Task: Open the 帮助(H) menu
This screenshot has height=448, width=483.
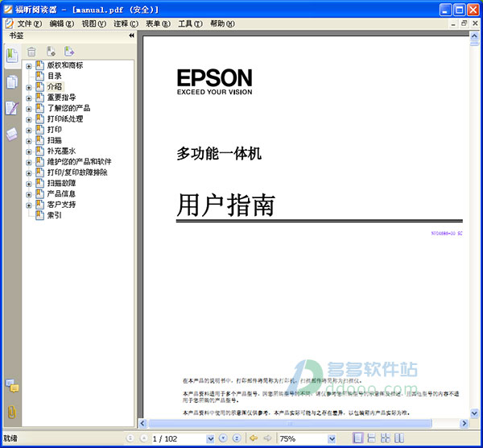Action: (222, 23)
